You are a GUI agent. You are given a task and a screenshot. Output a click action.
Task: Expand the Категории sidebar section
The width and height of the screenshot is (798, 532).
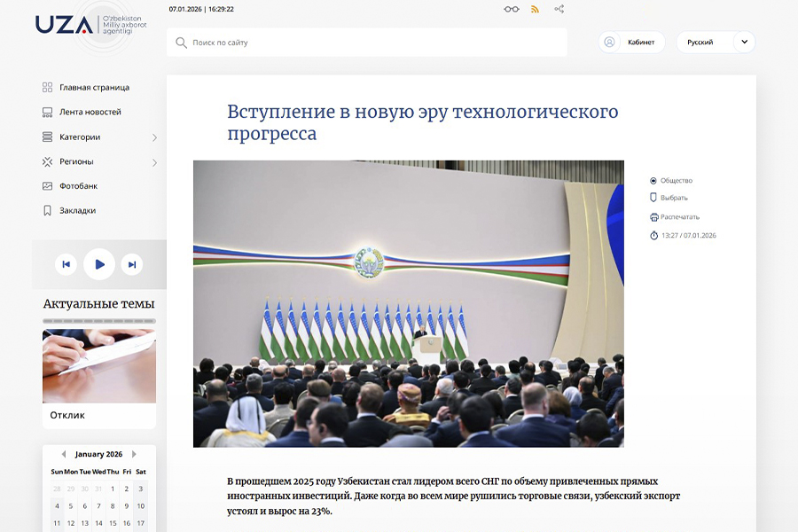[81, 137]
